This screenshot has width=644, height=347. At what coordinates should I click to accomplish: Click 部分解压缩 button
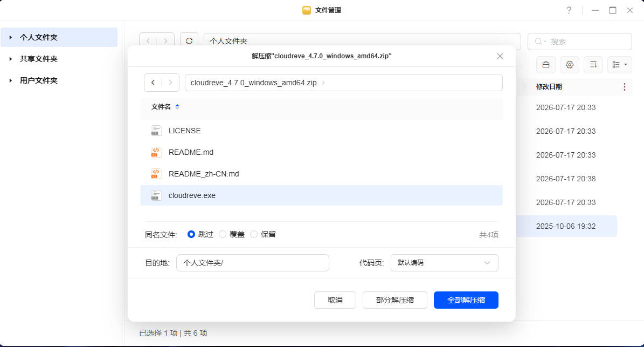tap(394, 300)
